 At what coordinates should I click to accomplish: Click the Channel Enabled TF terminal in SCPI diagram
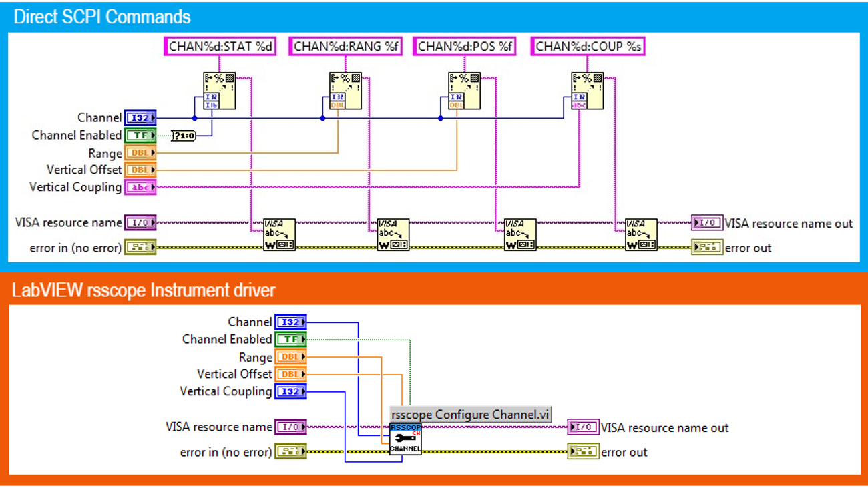(x=140, y=136)
